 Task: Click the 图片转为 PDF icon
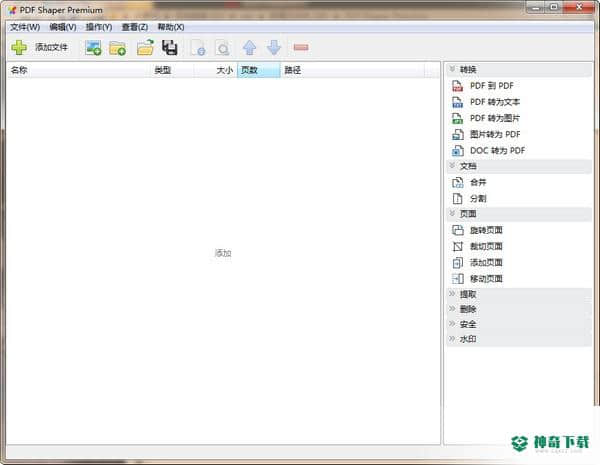458,134
